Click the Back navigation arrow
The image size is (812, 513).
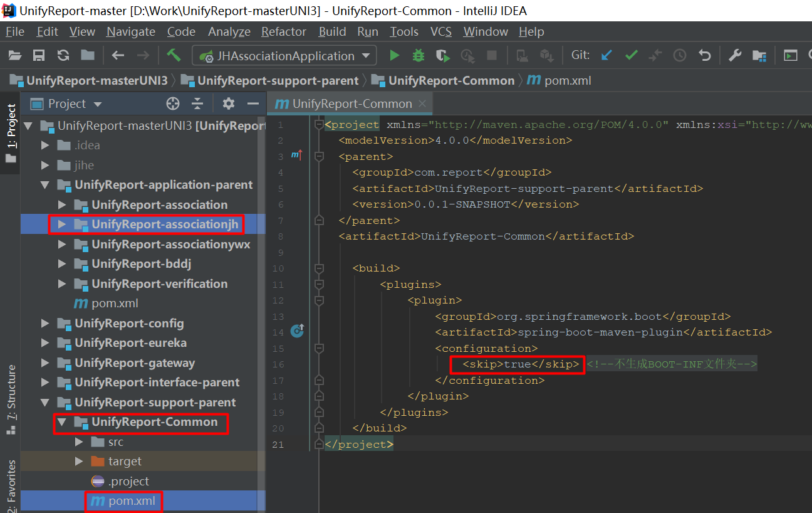118,56
